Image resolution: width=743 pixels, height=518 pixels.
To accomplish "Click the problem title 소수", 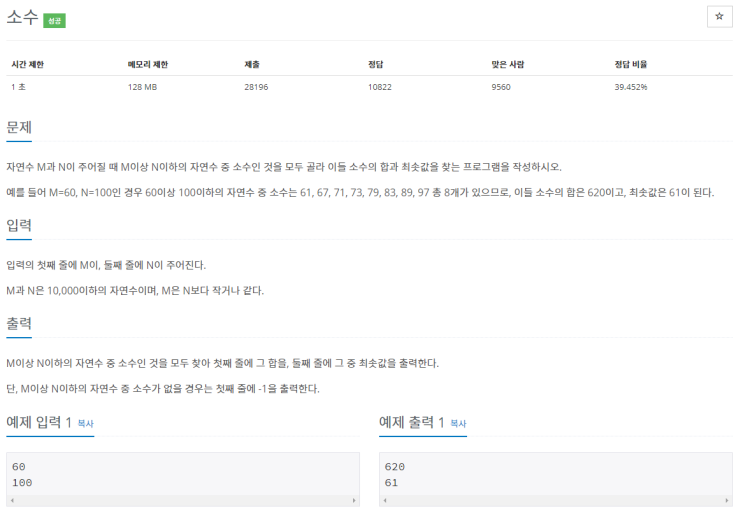I will (22, 18).
